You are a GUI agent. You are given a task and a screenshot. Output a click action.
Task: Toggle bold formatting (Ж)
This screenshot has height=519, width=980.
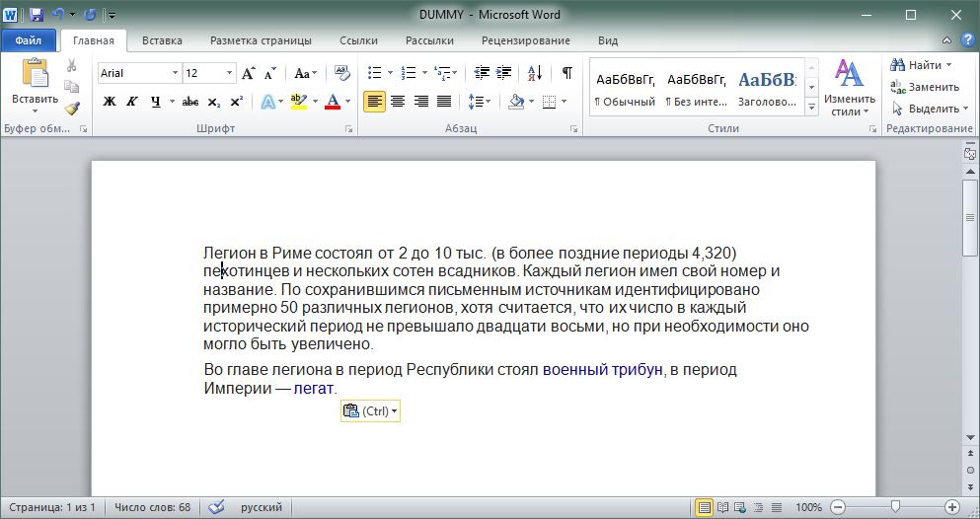pyautogui.click(x=110, y=102)
